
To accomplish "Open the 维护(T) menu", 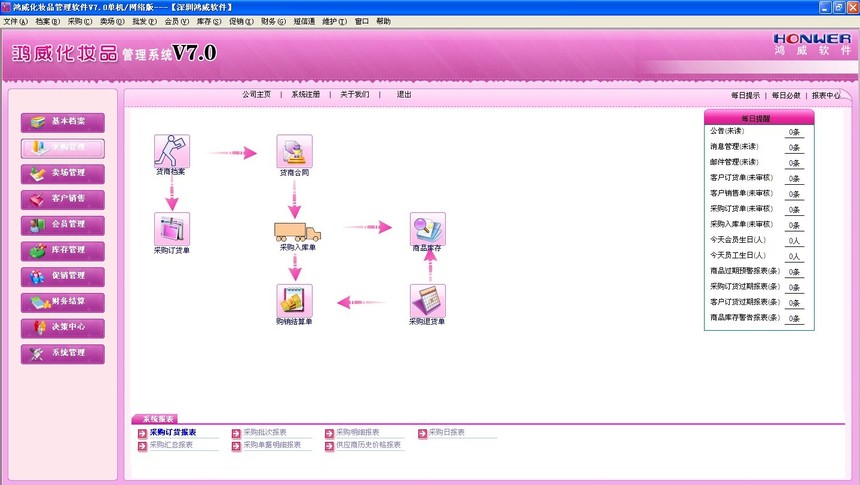I will click(335, 21).
